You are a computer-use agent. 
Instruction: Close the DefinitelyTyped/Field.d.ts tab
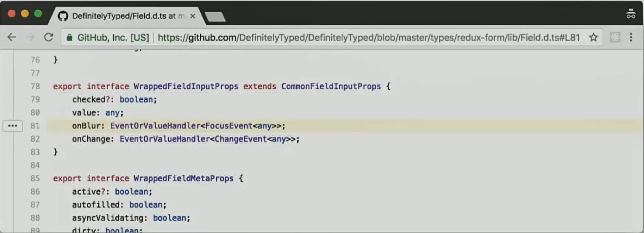pos(192,16)
